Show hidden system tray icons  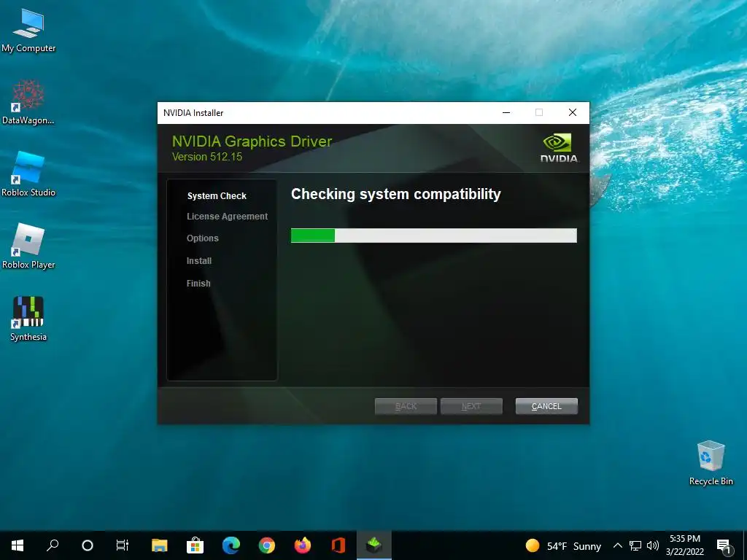point(617,545)
